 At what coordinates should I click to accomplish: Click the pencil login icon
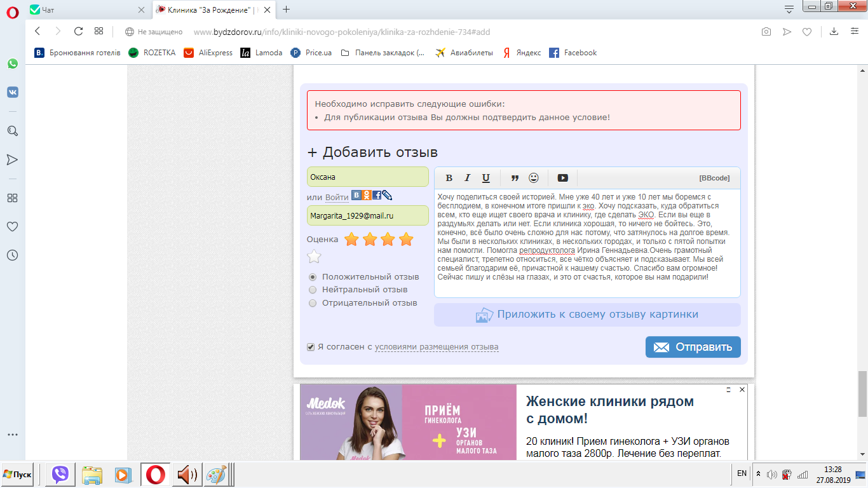pos(387,196)
